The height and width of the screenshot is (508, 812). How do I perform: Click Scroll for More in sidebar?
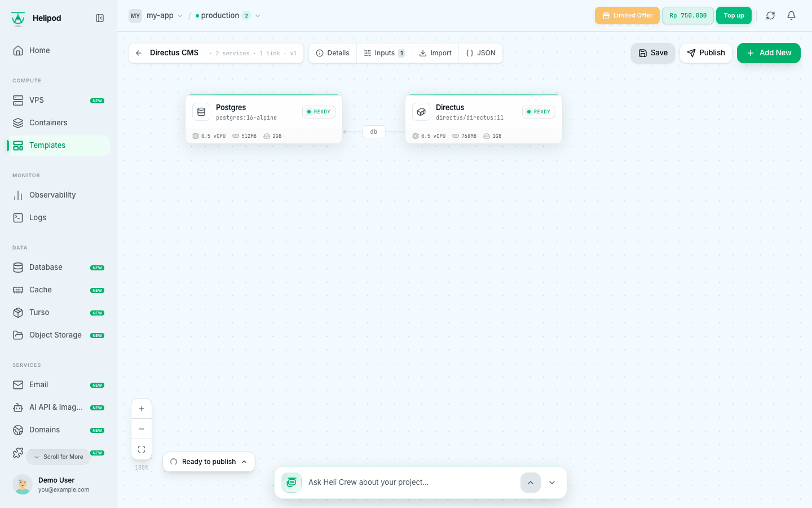pos(58,457)
